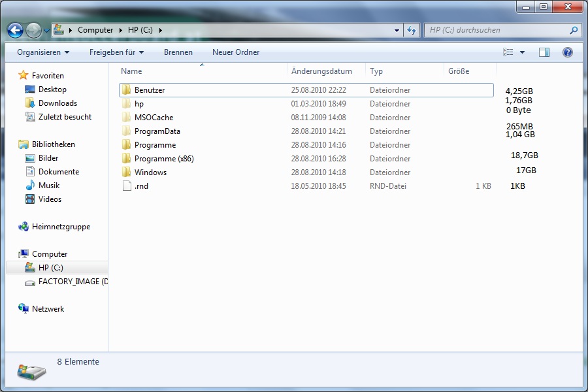
Task: Open the view options dropdown arrow
Action: point(523,52)
